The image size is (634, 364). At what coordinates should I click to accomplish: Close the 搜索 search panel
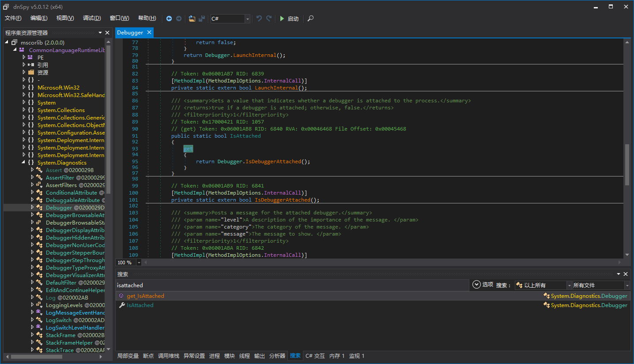[x=626, y=274]
